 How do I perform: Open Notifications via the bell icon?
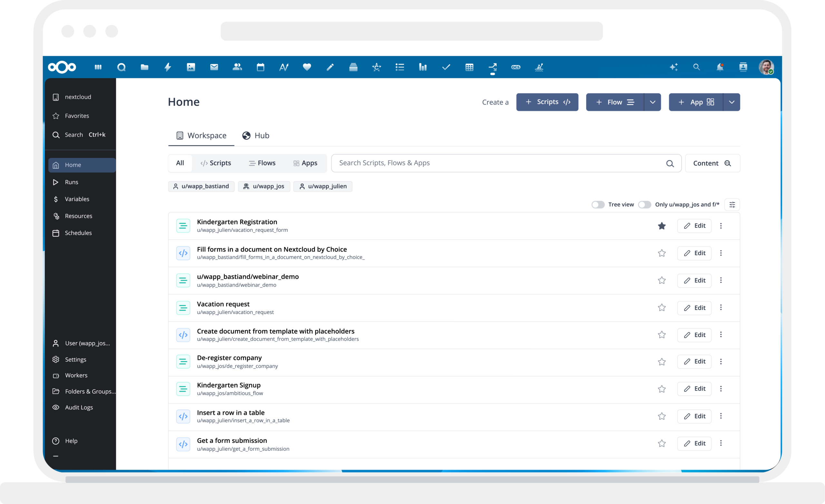click(x=720, y=67)
